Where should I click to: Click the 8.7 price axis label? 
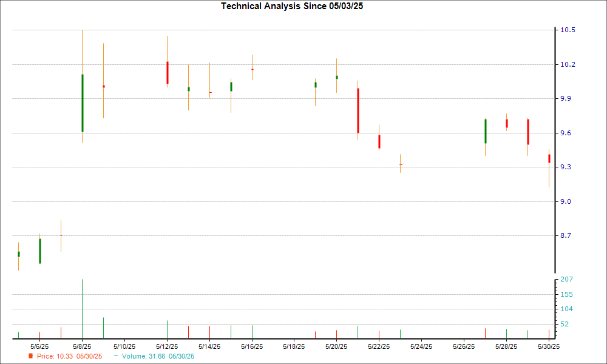point(568,235)
